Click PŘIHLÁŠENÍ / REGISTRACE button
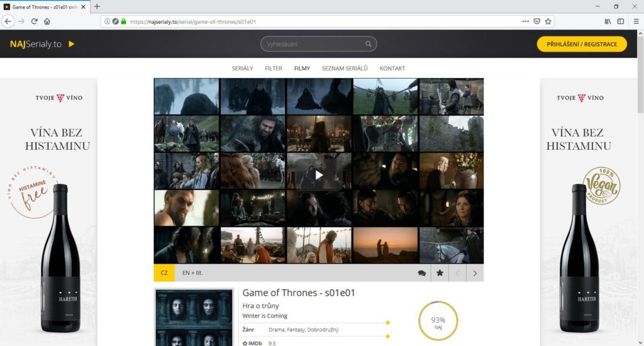The image size is (644, 346). (x=582, y=44)
